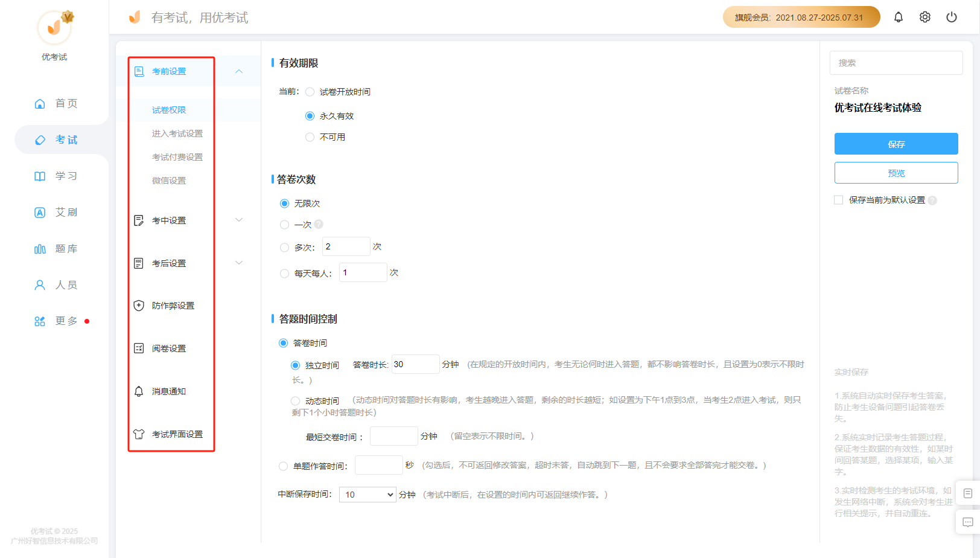
Task: Click the A icon beside 艾刷
Action: point(40,213)
